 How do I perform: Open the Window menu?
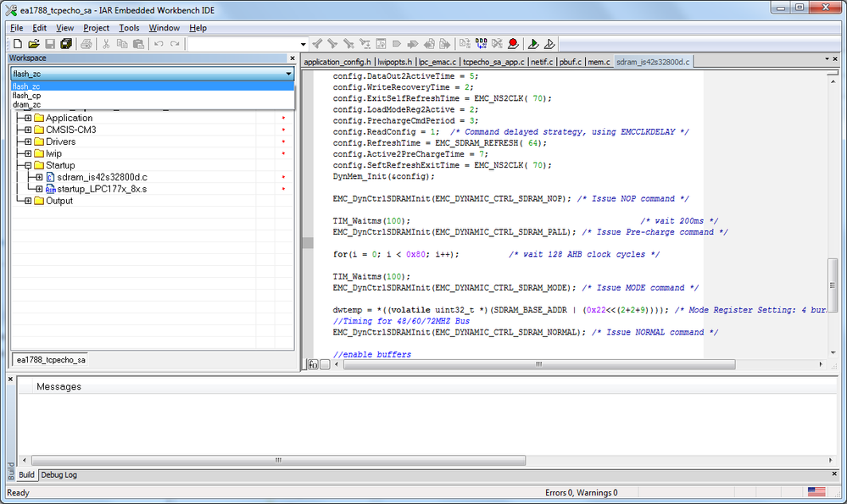[x=164, y=28]
